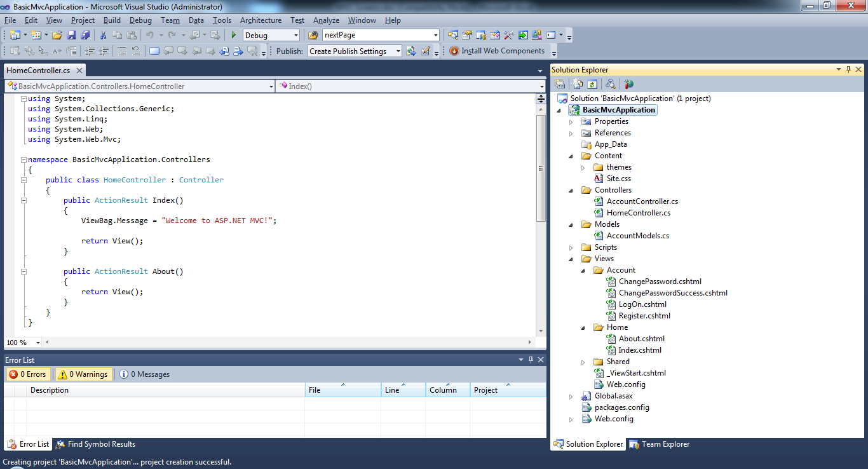Expand the Properties node in Solution Explorer
868x469 pixels.
(571, 121)
